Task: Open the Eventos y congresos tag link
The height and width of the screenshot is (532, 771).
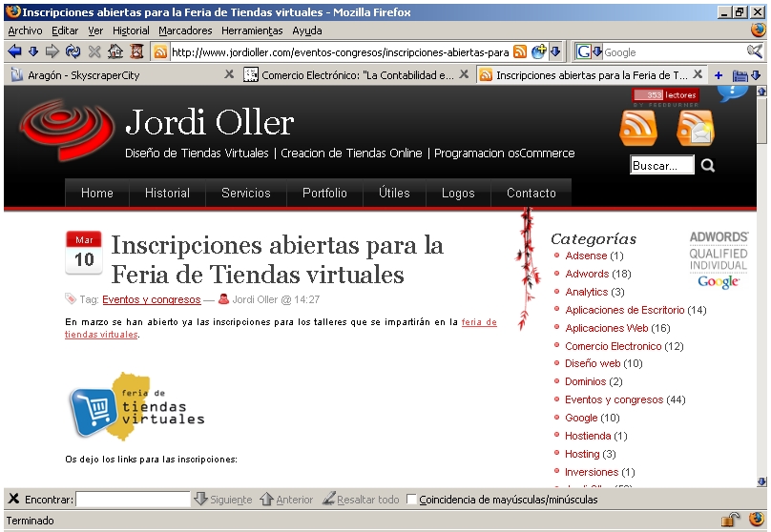Action: (x=152, y=299)
